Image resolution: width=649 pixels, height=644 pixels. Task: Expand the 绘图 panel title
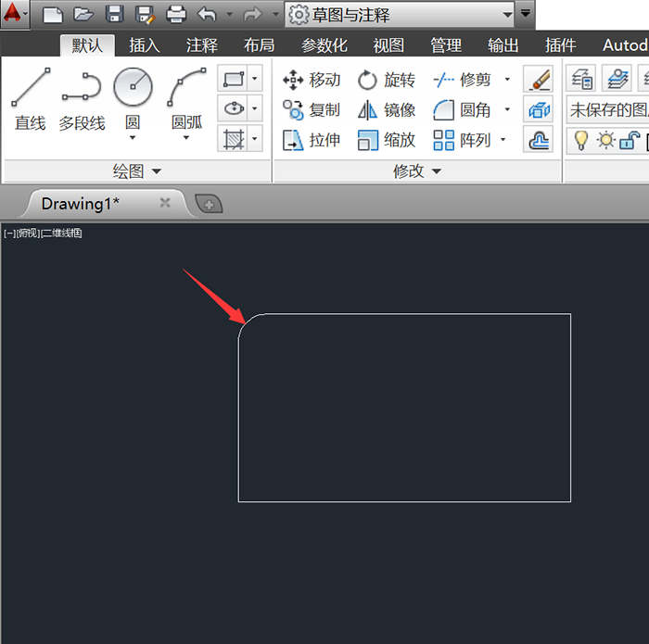pos(137,170)
